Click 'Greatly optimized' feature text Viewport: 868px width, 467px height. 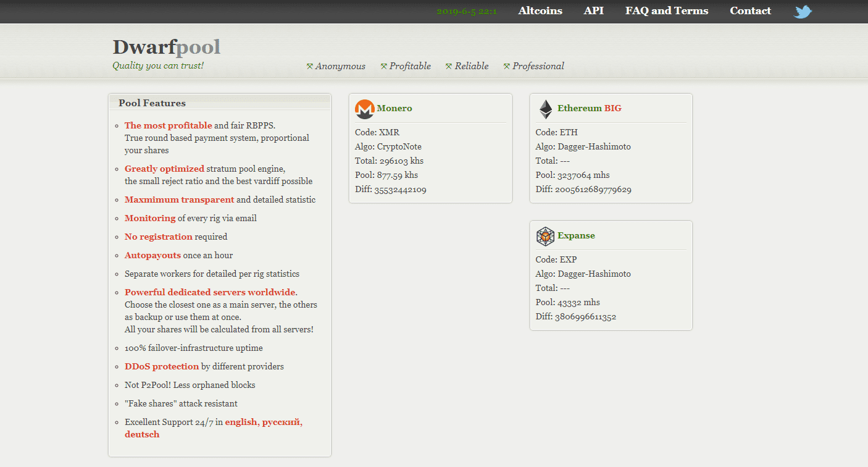coord(164,169)
